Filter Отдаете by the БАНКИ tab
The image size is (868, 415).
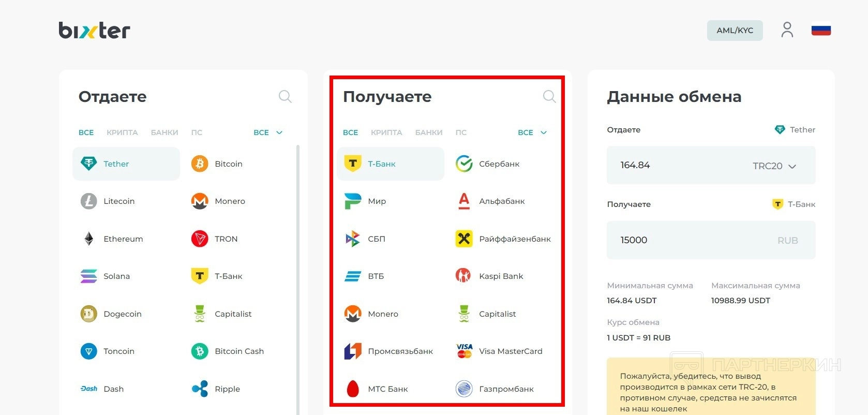[x=164, y=132]
